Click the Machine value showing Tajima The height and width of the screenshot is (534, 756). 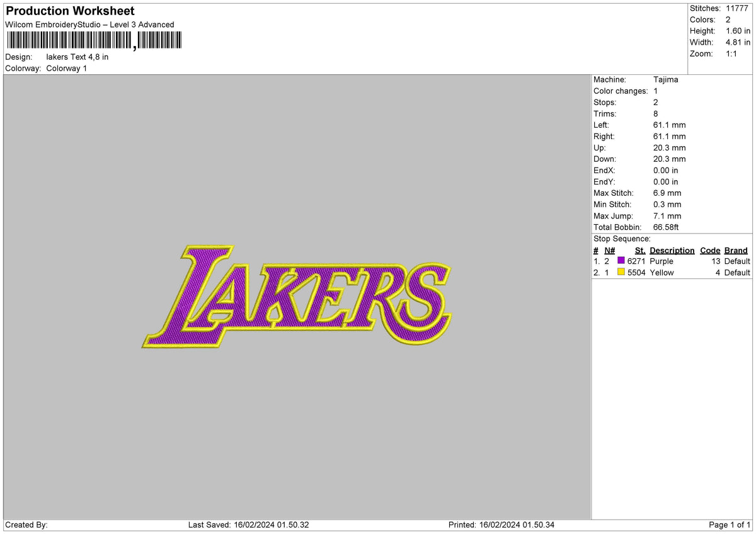667,79
